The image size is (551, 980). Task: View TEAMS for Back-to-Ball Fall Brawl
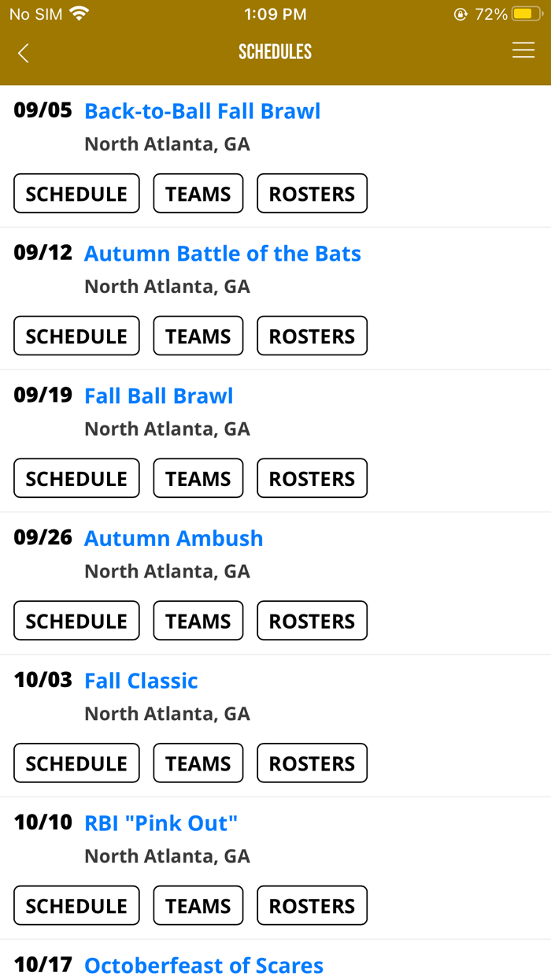198,193
